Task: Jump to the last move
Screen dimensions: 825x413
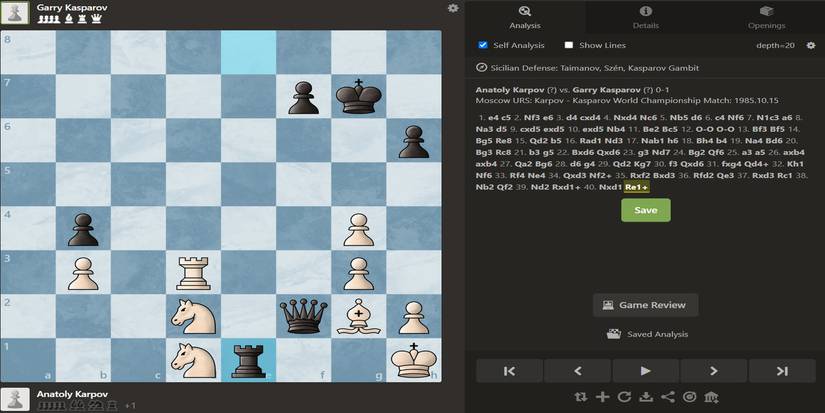Action: coord(782,371)
